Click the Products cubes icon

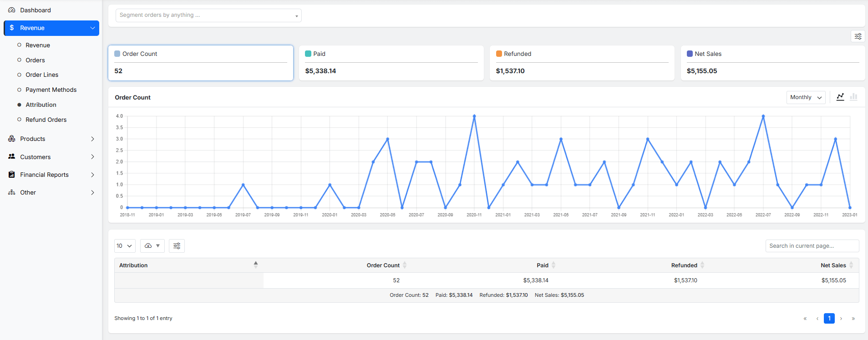pyautogui.click(x=12, y=139)
